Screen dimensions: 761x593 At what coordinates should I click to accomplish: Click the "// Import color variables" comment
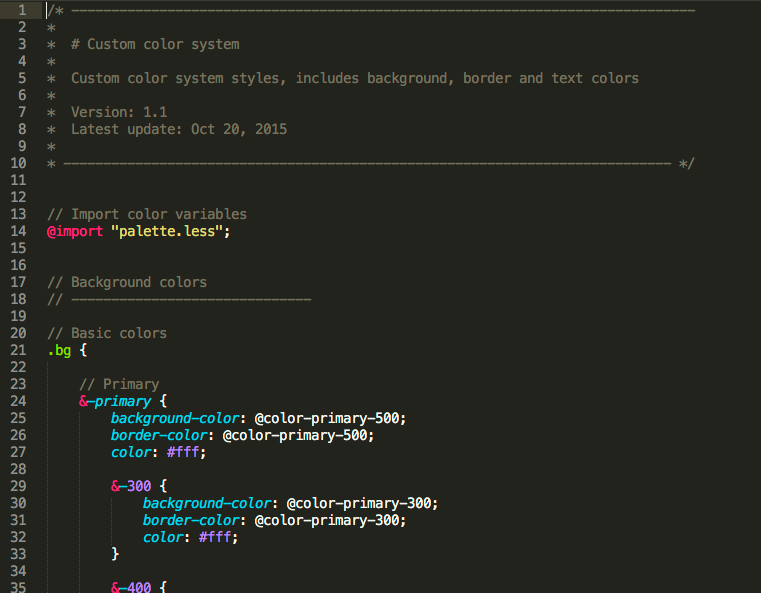tap(147, 214)
